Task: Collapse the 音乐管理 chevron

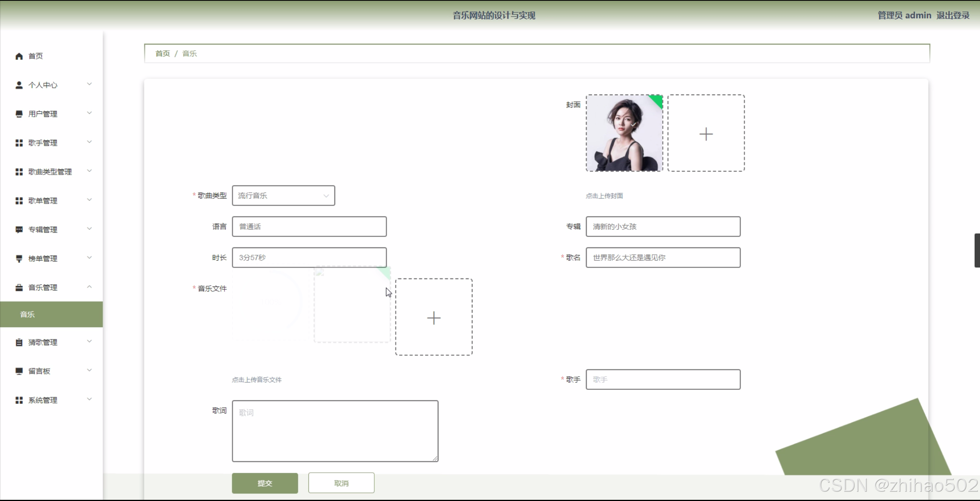Action: [x=89, y=287]
